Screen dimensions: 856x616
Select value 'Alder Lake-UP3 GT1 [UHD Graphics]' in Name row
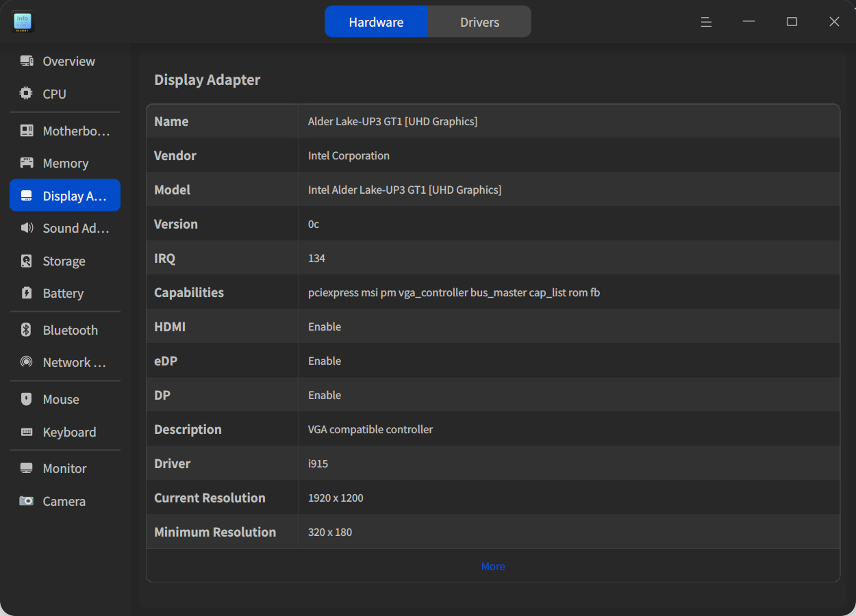392,121
